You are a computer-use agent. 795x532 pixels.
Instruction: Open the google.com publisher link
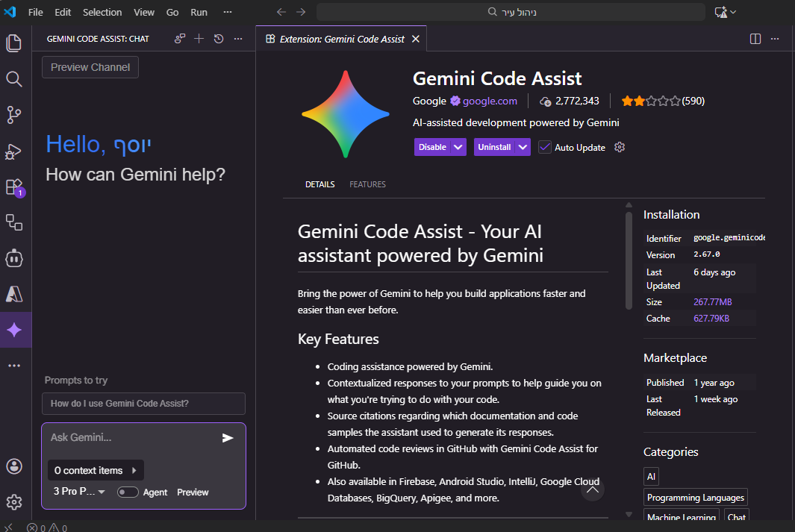tap(490, 101)
